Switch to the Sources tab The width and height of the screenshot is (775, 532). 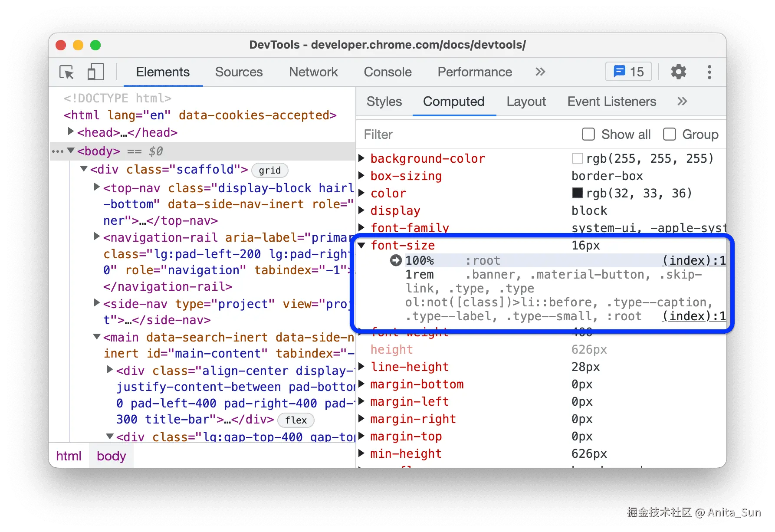coord(239,72)
